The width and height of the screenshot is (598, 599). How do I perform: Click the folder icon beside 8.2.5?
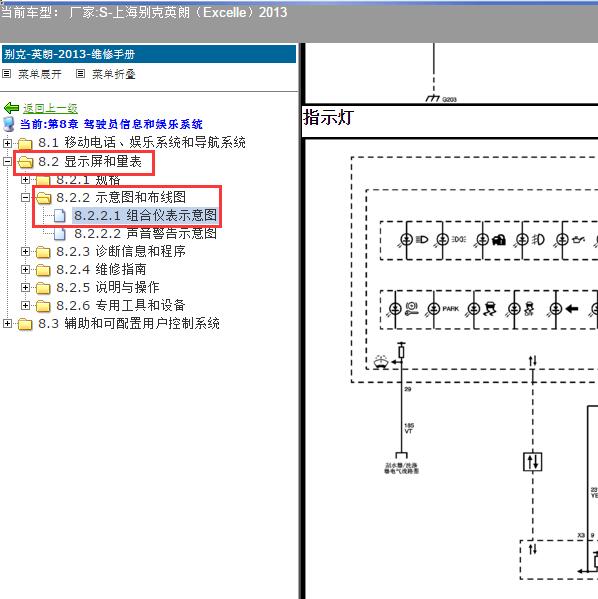[x=43, y=288]
